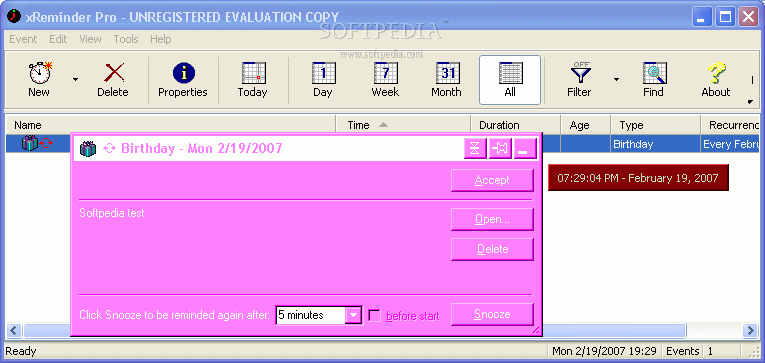Click the Softpedia test note text

(112, 213)
